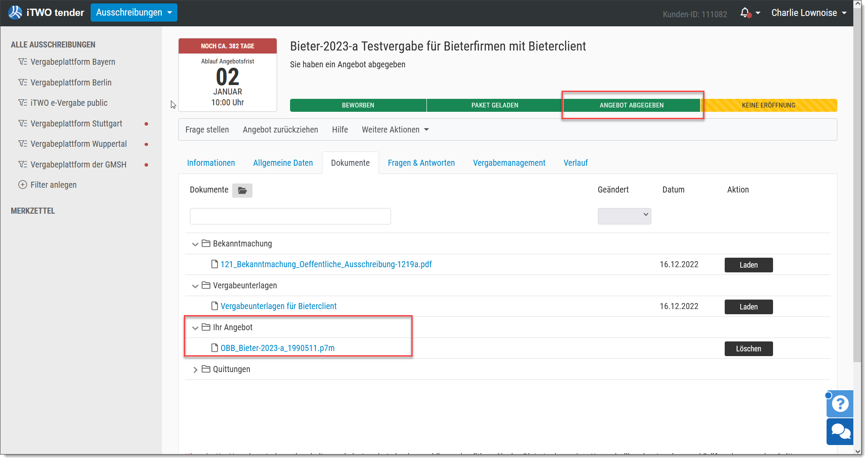Switch to the Informationen tab
The height and width of the screenshot is (461, 868).
(x=211, y=163)
